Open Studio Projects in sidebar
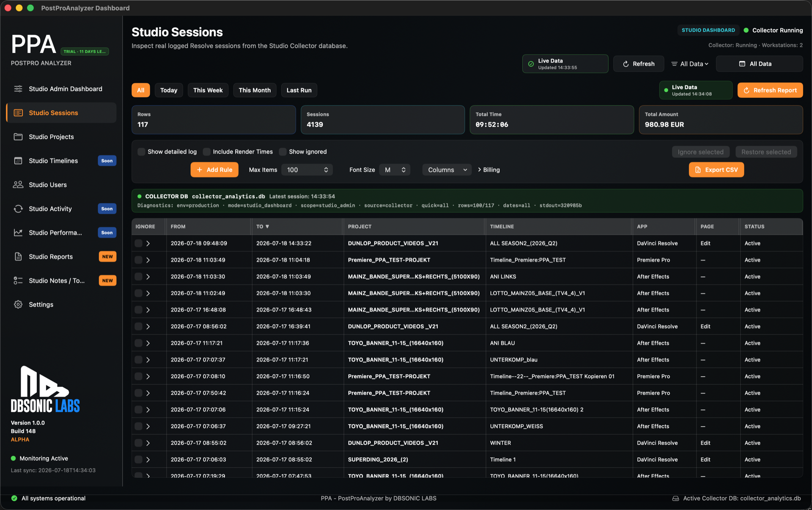 coord(61,137)
